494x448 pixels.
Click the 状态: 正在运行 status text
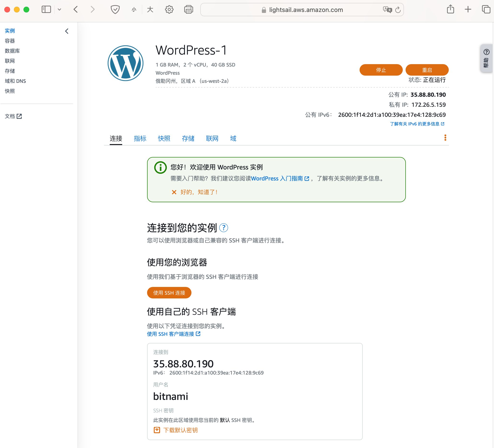click(x=427, y=80)
